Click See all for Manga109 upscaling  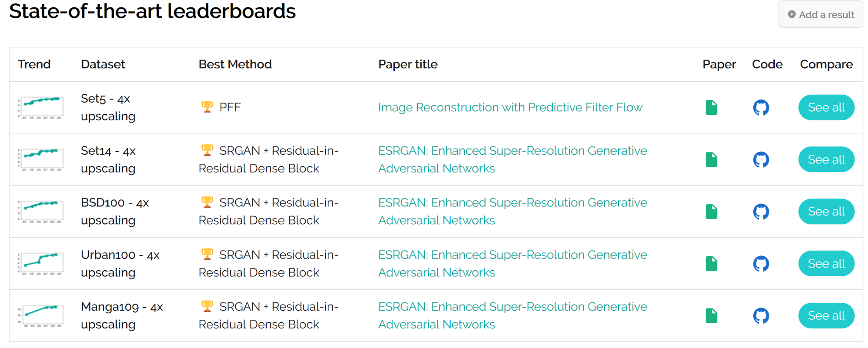pos(826,316)
